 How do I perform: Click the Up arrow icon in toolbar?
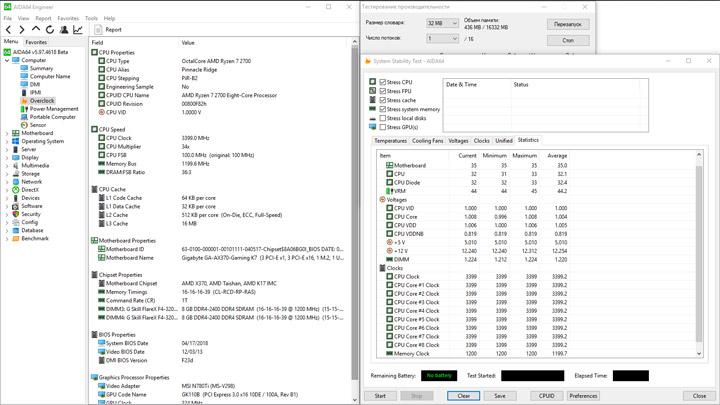37,30
